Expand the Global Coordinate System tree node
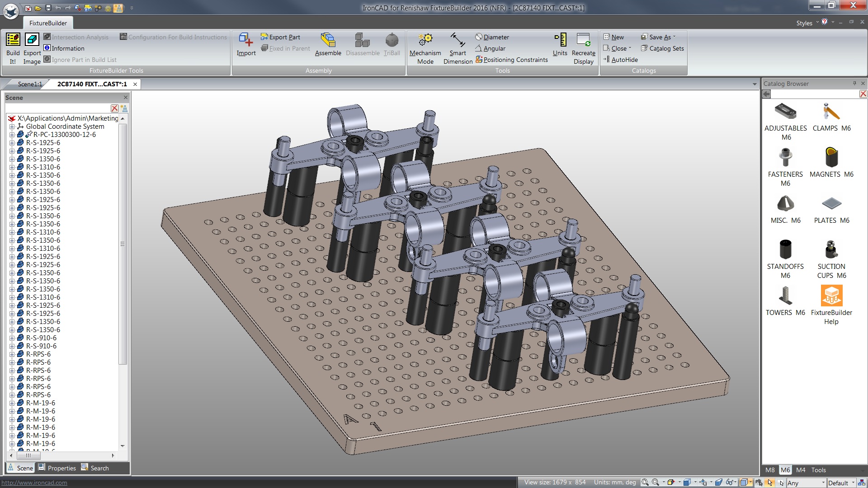Image resolution: width=868 pixels, height=488 pixels. (x=11, y=127)
